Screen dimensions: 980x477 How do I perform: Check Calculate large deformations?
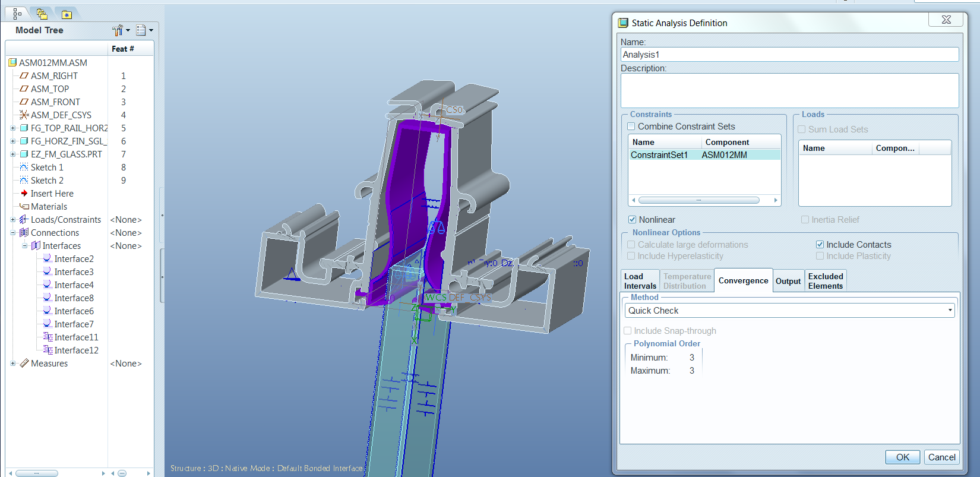tap(631, 245)
